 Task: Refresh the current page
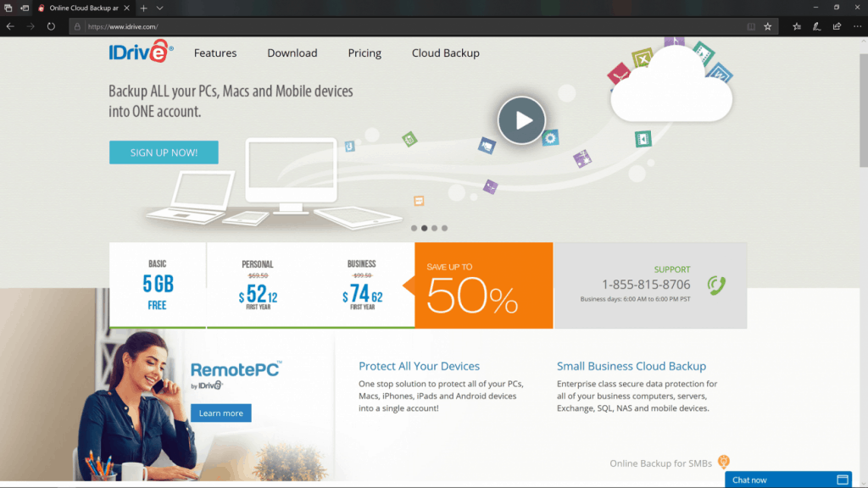click(51, 26)
